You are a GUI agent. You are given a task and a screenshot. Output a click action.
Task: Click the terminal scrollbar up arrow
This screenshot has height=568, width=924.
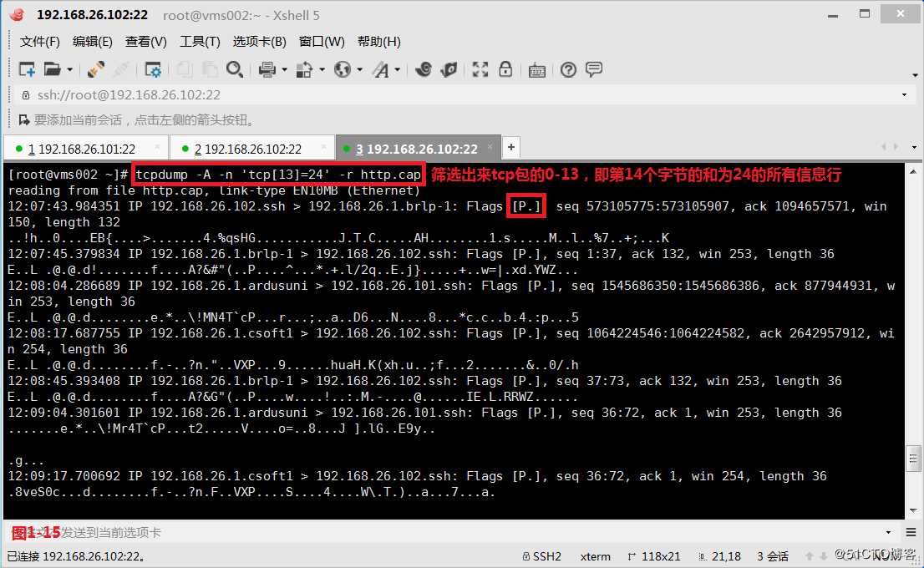point(913,171)
